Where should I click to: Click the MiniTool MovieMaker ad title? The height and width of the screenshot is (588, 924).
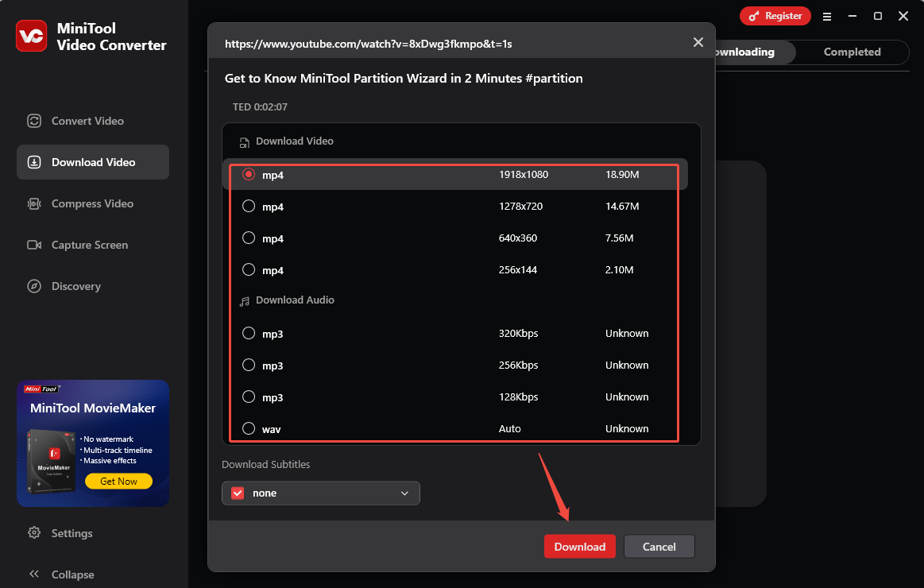click(x=93, y=408)
